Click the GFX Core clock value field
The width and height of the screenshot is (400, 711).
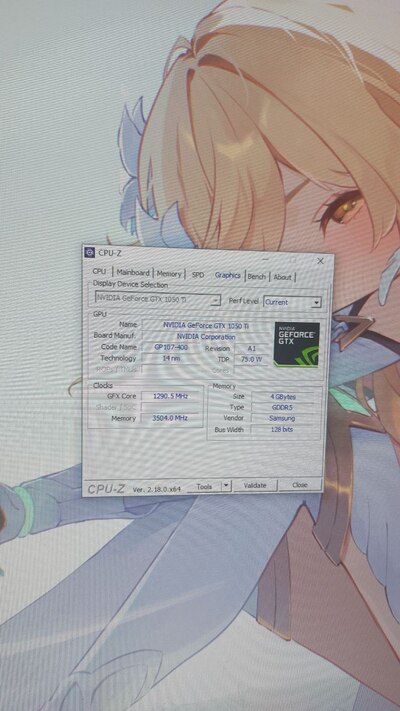[171, 396]
